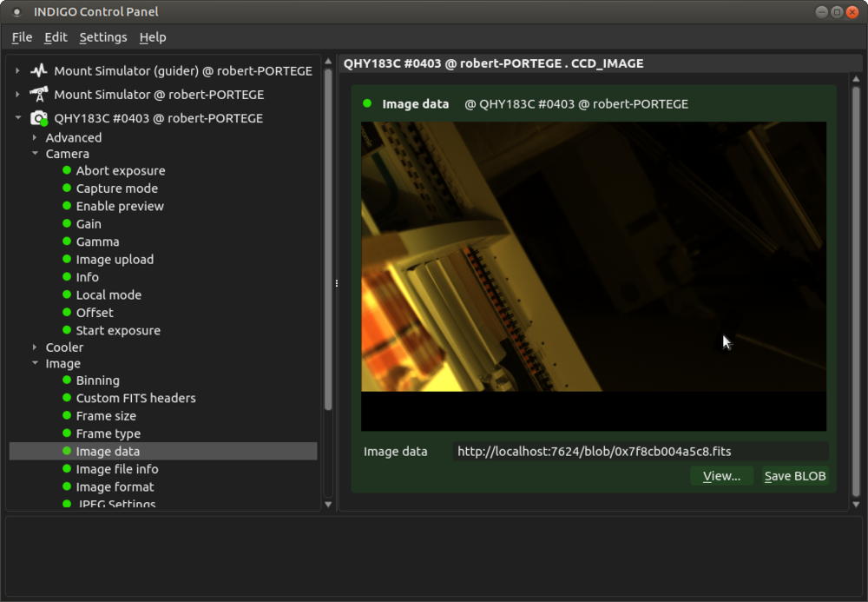
Task: Click the green status dot beside Frame size
Action: pos(67,415)
